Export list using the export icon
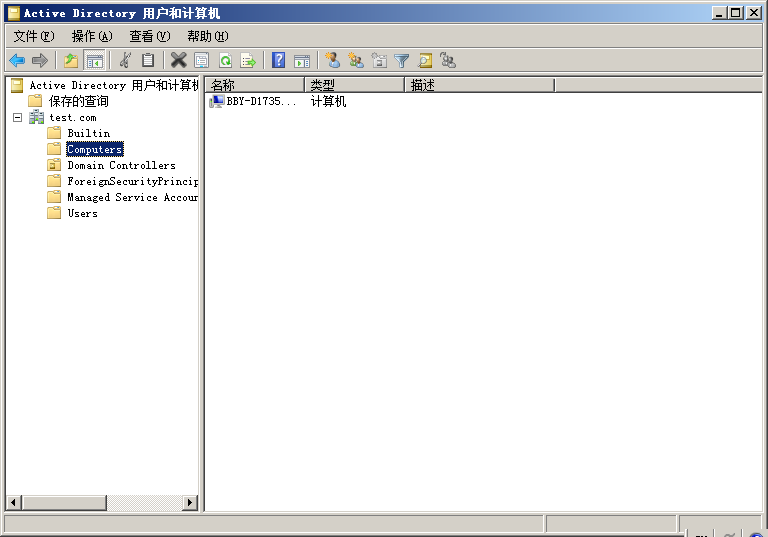The width and height of the screenshot is (768, 537). pyautogui.click(x=248, y=60)
